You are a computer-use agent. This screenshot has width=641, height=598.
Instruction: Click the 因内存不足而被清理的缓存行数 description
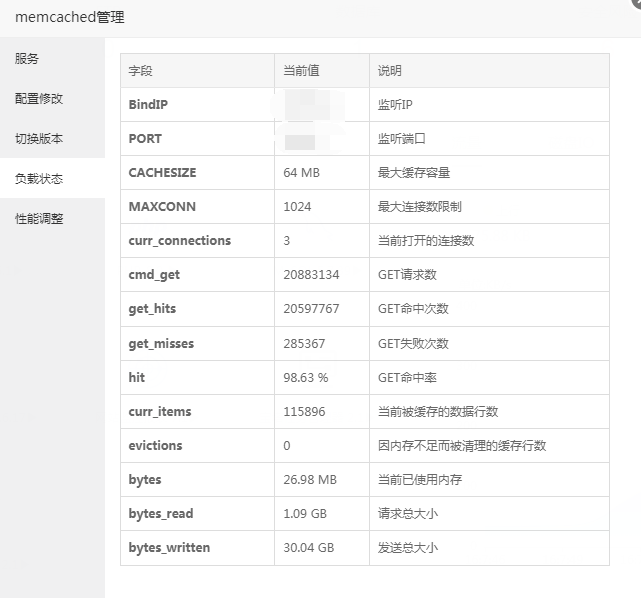click(462, 446)
